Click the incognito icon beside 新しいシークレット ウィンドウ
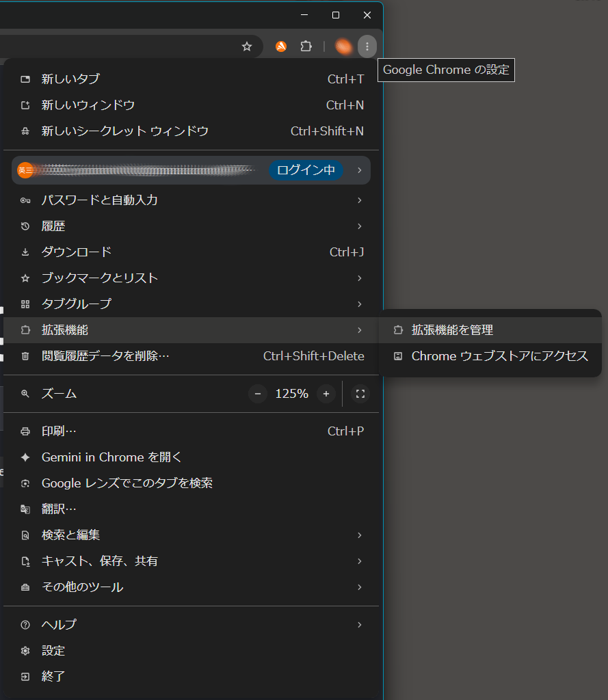This screenshot has height=700, width=608. [x=25, y=131]
